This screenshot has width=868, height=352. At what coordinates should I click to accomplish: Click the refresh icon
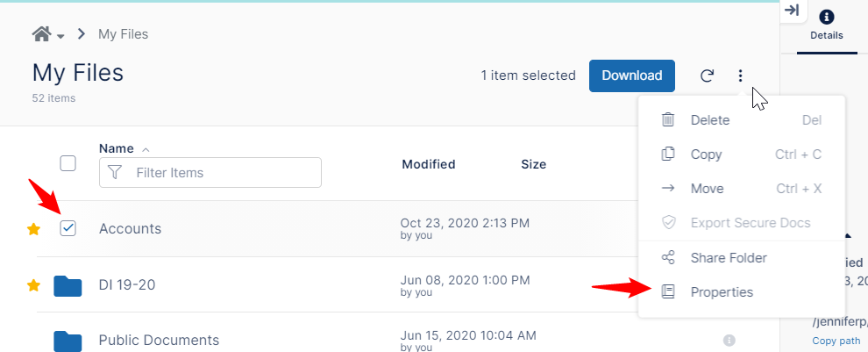pyautogui.click(x=707, y=75)
